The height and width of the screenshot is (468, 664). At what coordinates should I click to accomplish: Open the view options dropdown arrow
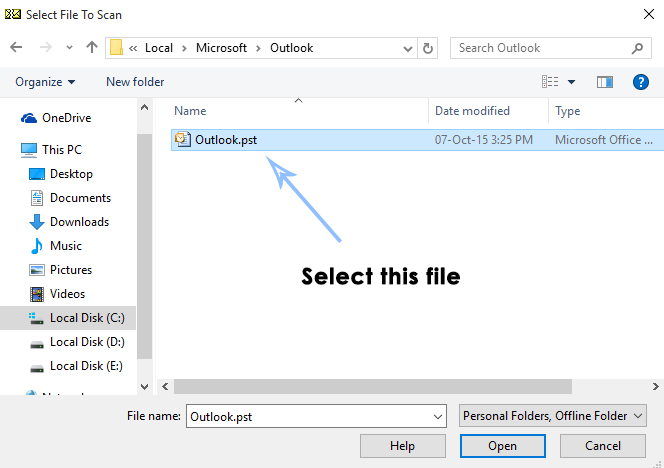pos(571,82)
